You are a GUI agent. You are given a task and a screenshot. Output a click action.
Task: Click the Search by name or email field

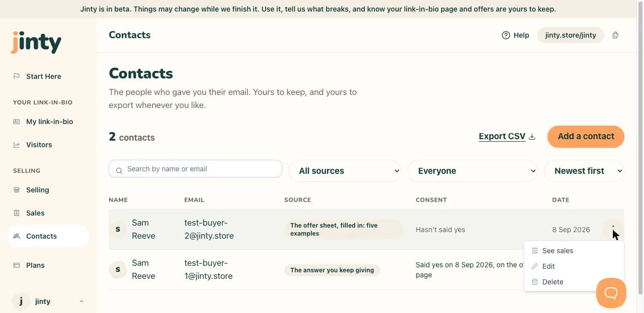(x=195, y=169)
